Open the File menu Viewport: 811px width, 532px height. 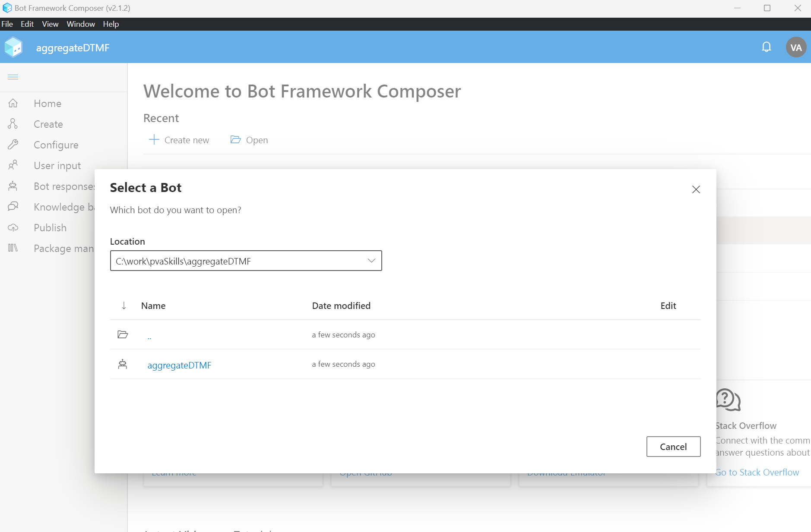coord(7,24)
